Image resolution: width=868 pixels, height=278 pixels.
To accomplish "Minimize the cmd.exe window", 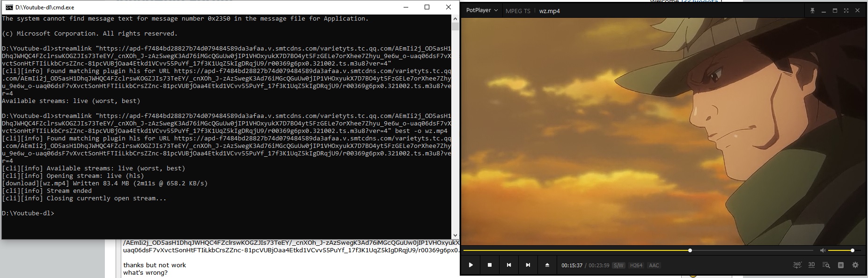I will point(405,7).
